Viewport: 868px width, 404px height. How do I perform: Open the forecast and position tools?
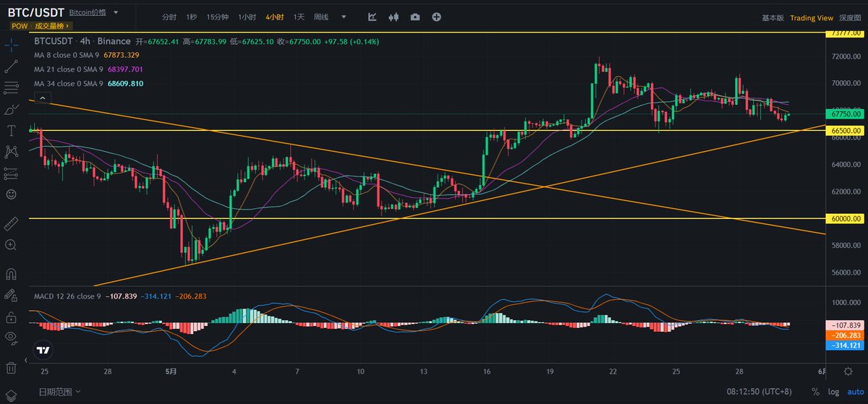click(x=11, y=173)
